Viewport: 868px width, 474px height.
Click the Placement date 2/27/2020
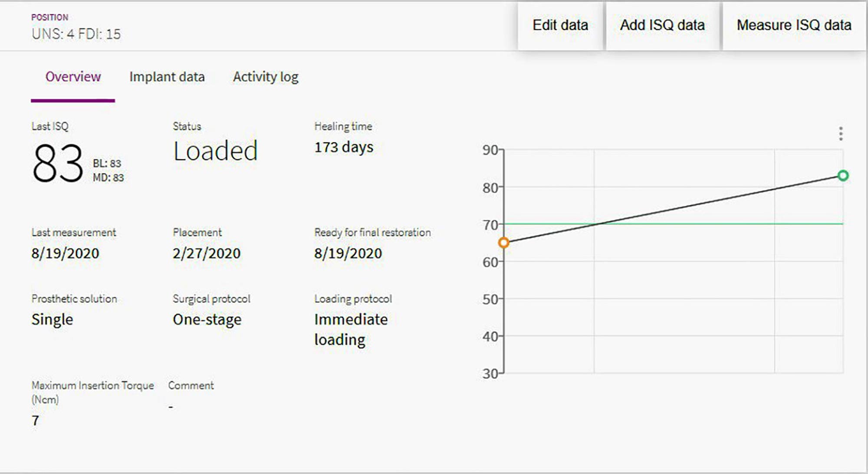tap(207, 253)
